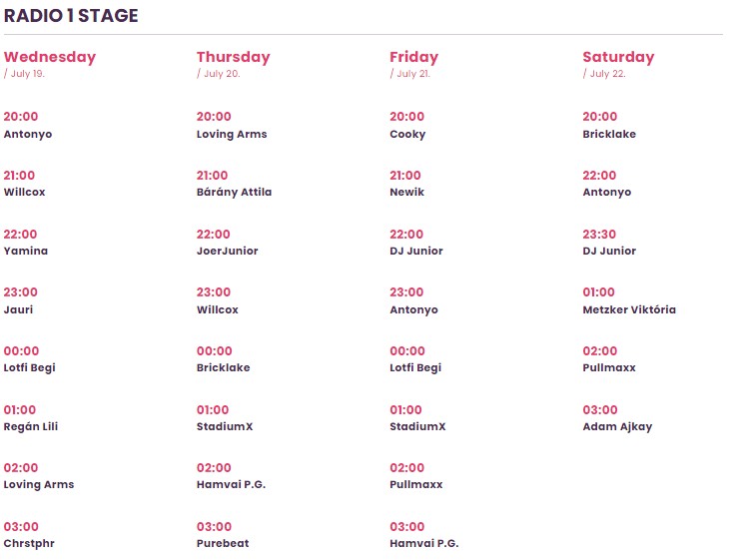Open Yamina's Wednesday 22:00 slot
The image size is (740, 560).
[x=26, y=251]
